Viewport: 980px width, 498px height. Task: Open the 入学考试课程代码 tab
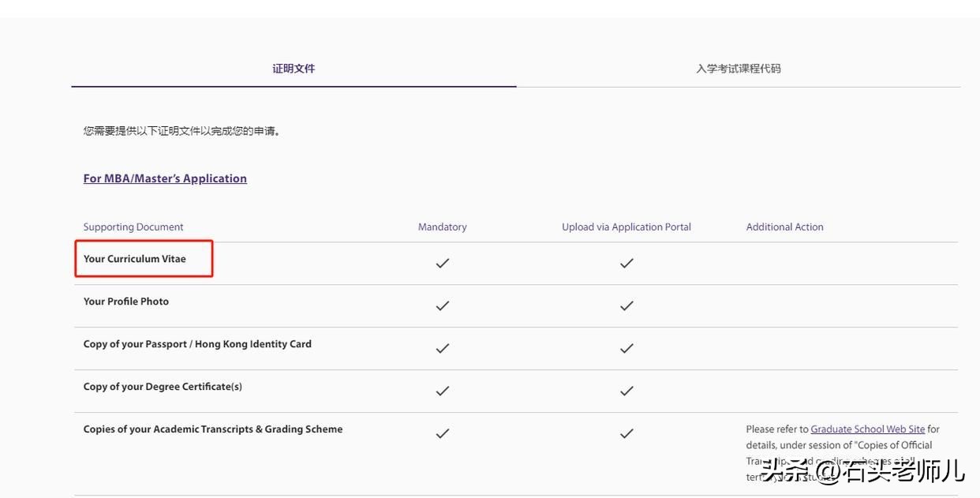(738, 69)
